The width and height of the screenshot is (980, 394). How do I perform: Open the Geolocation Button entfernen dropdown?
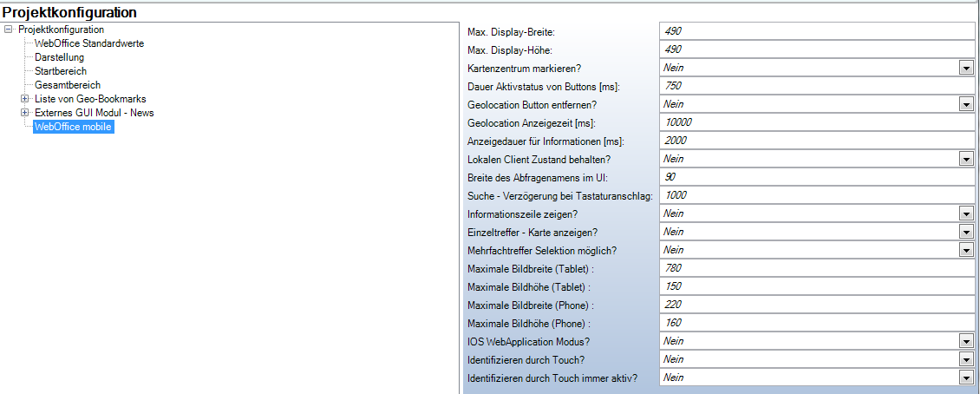coord(965,104)
